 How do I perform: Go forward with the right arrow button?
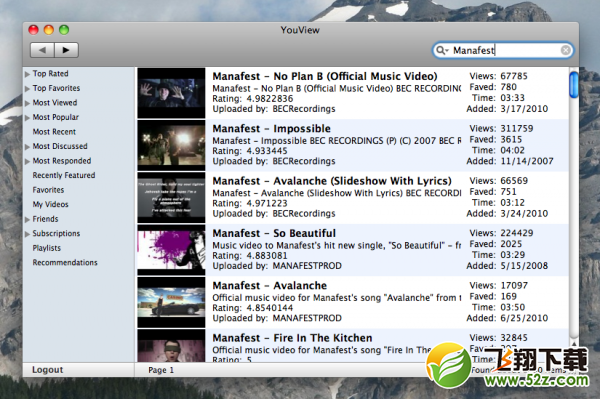tap(66, 50)
